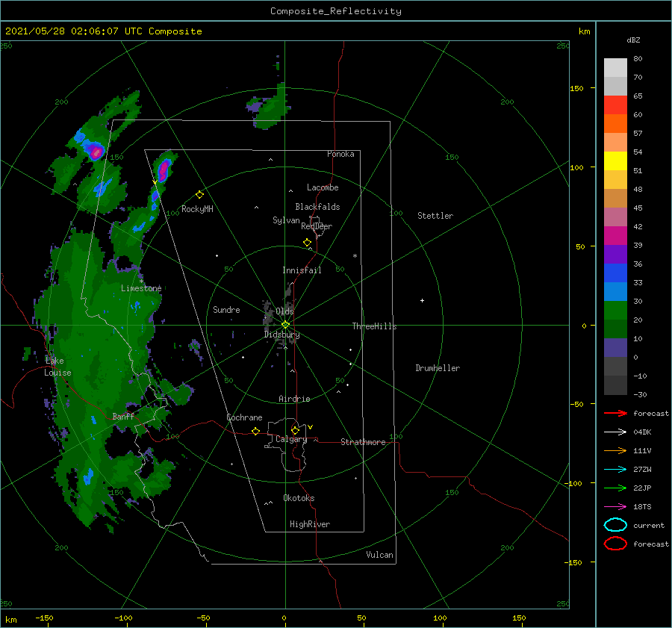Pick the cyan 27ZW arrow legend icon
Screen dimensions: 672x628
(615, 470)
